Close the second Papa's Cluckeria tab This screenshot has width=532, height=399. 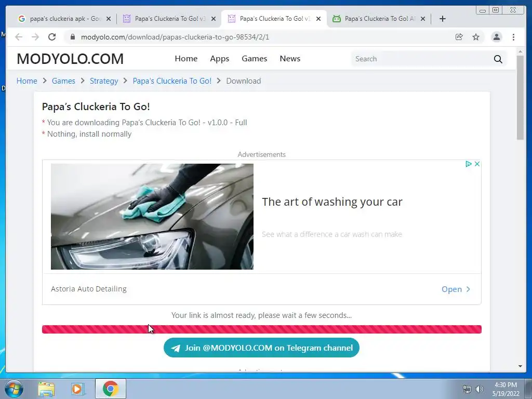click(214, 19)
